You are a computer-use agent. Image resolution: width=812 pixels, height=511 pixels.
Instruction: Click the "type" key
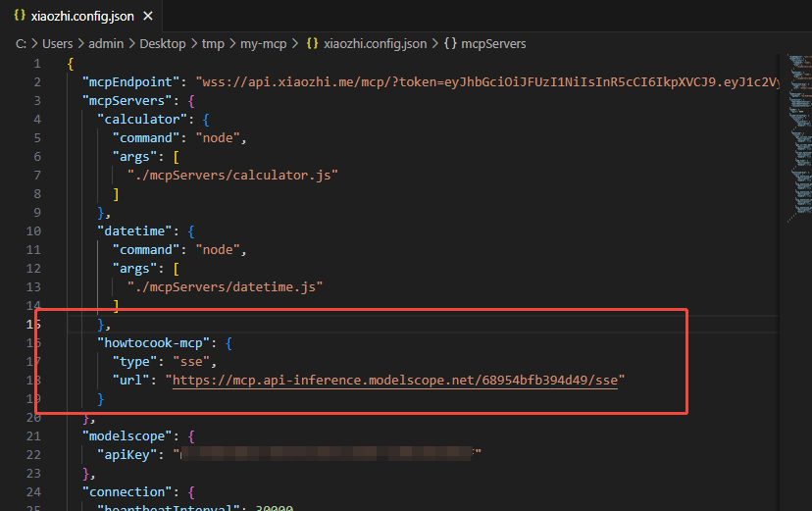click(x=134, y=362)
